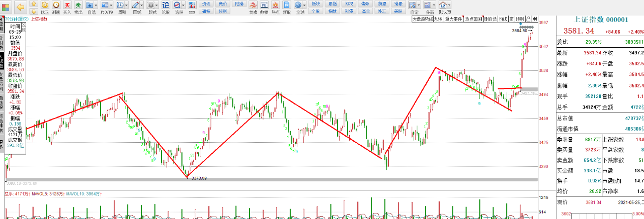
Task: Click the 资讯 news button
Action: point(206,4)
